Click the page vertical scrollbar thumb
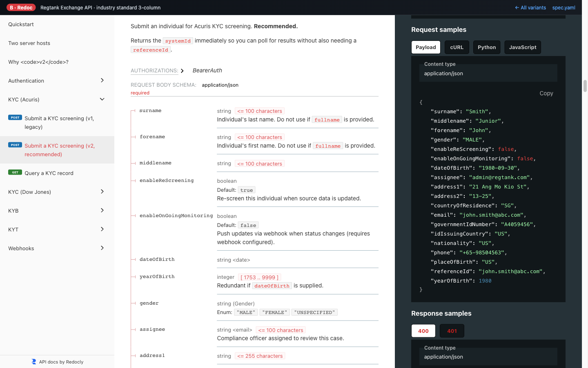The image size is (588, 368). 585,86
